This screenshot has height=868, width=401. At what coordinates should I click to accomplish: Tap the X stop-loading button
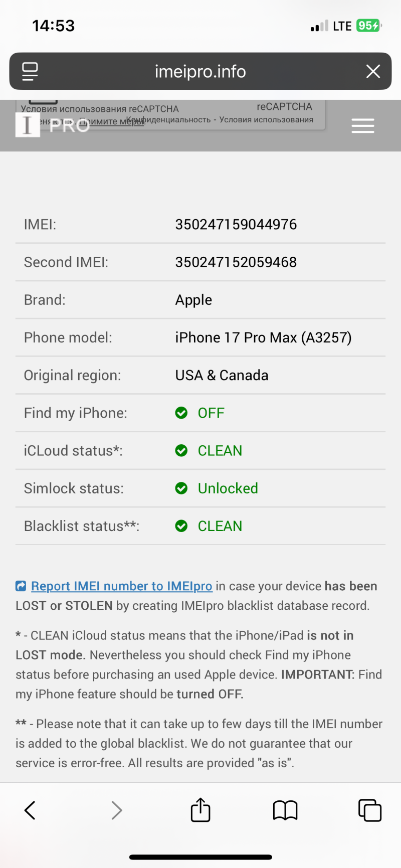click(x=373, y=71)
